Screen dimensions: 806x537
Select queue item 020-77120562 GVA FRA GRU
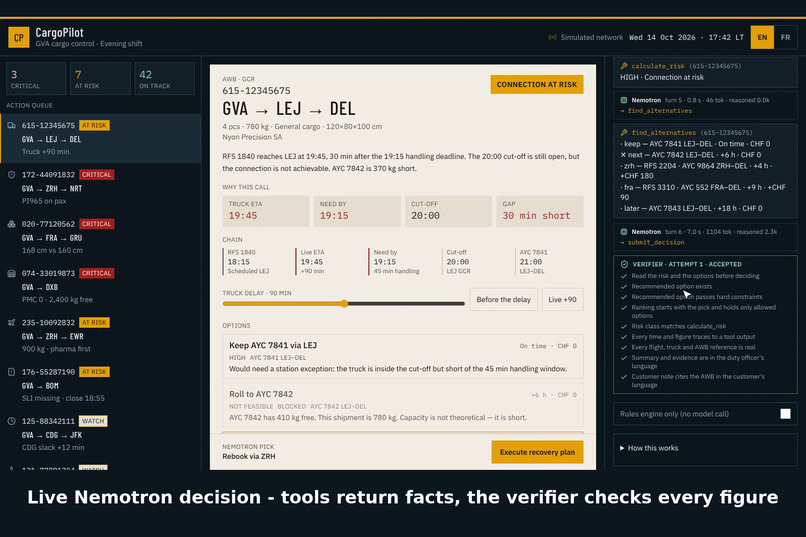coord(101,237)
